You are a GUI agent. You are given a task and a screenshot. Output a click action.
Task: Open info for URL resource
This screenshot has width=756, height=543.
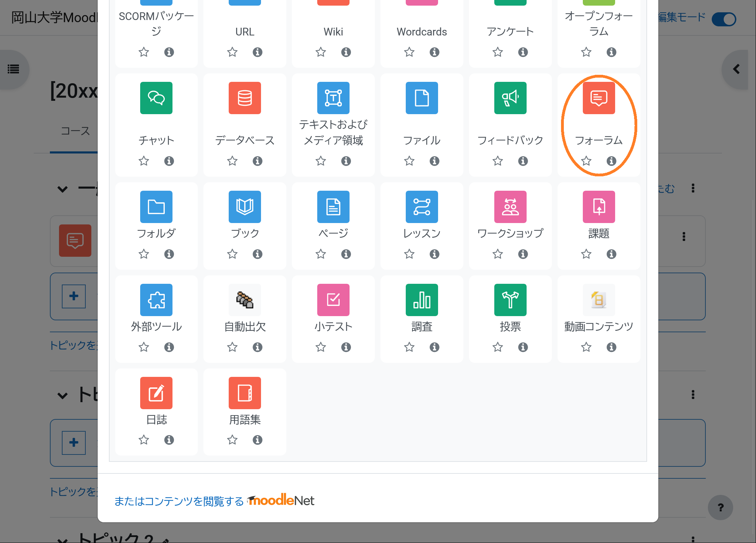click(258, 52)
